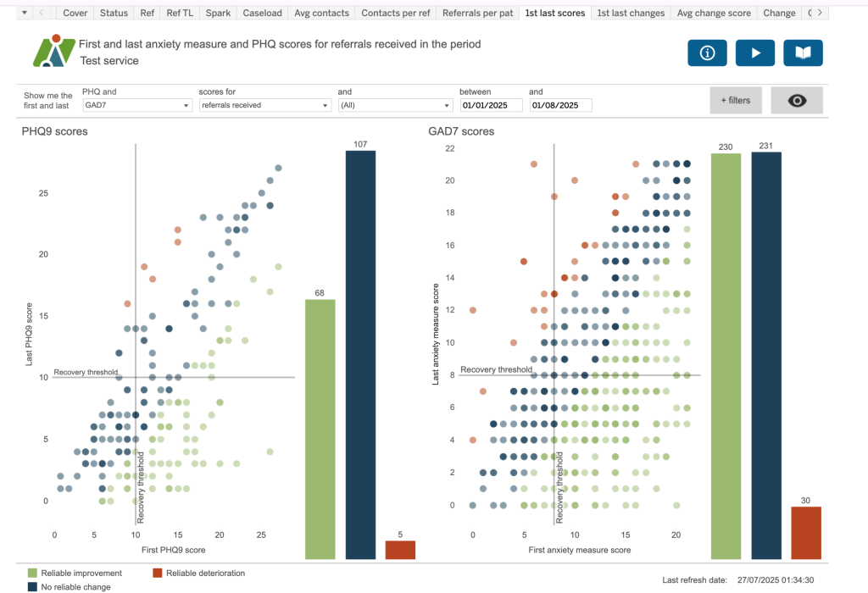Switch to the Caseload tab
Image resolution: width=868 pixels, height=593 pixels.
(262, 13)
